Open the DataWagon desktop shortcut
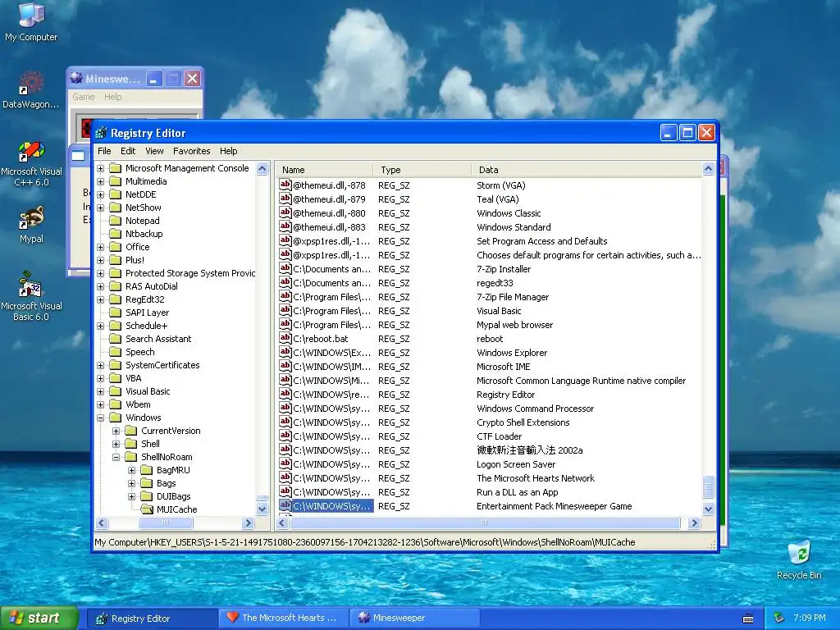The height and width of the screenshot is (630, 840). tap(30, 90)
